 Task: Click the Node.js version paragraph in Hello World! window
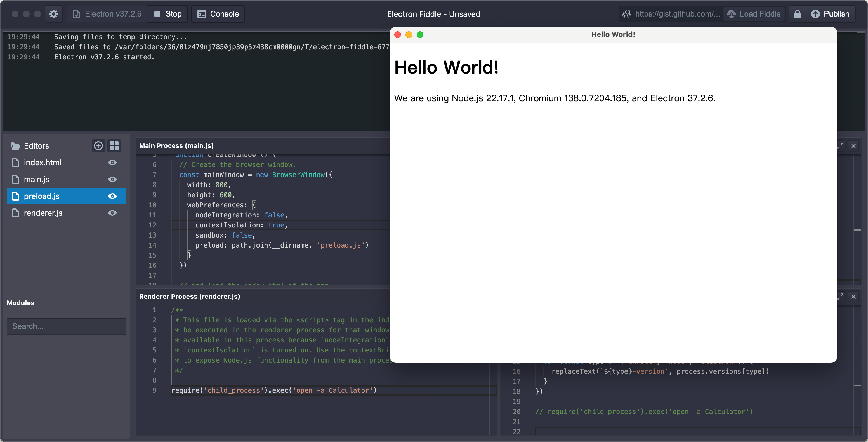point(555,98)
